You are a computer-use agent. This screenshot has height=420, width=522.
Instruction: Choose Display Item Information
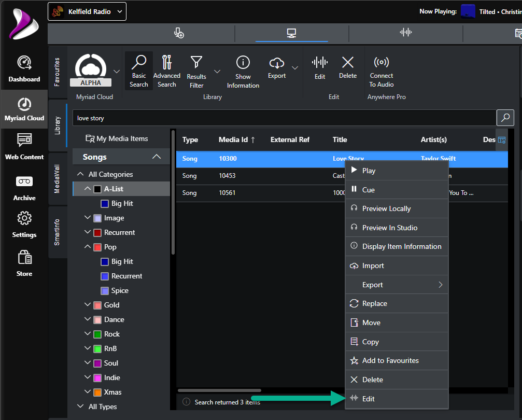pyautogui.click(x=397, y=246)
